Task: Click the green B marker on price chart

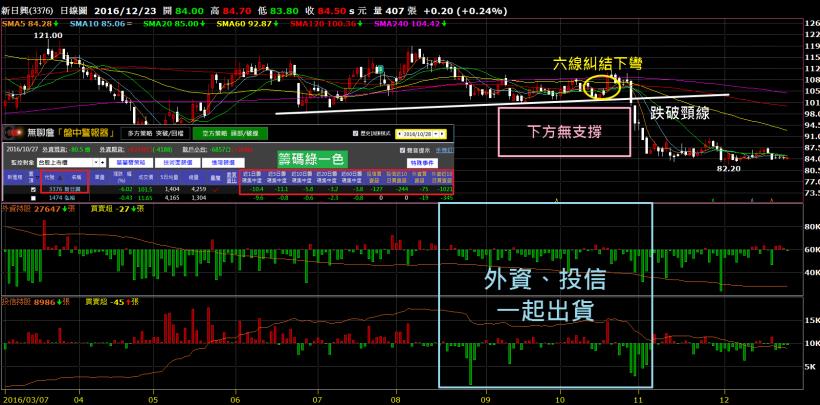Action: 382,68
